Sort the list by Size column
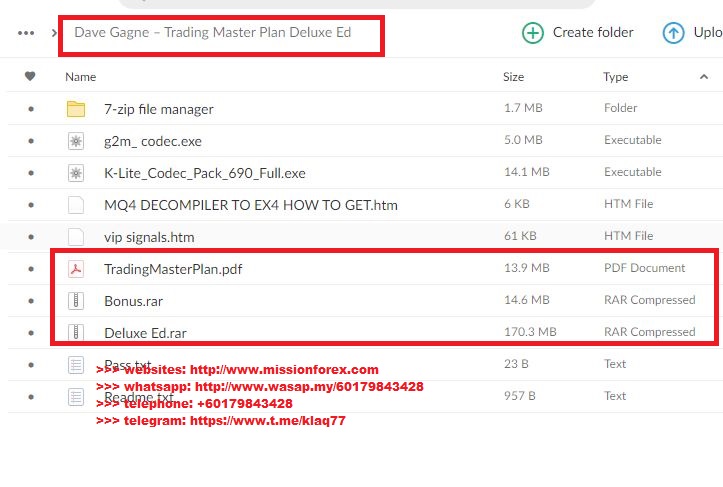723x487 pixels. pos(513,77)
